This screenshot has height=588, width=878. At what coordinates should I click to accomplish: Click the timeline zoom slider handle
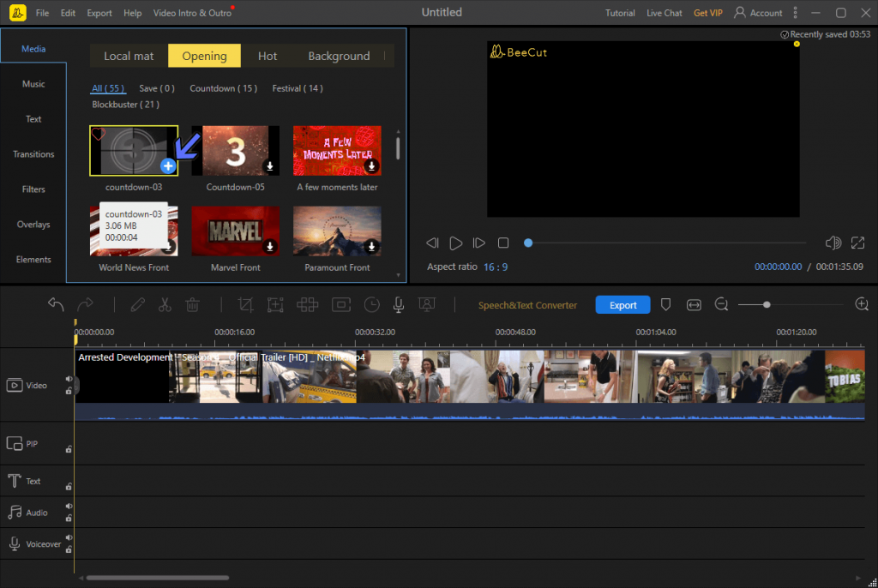[767, 304]
